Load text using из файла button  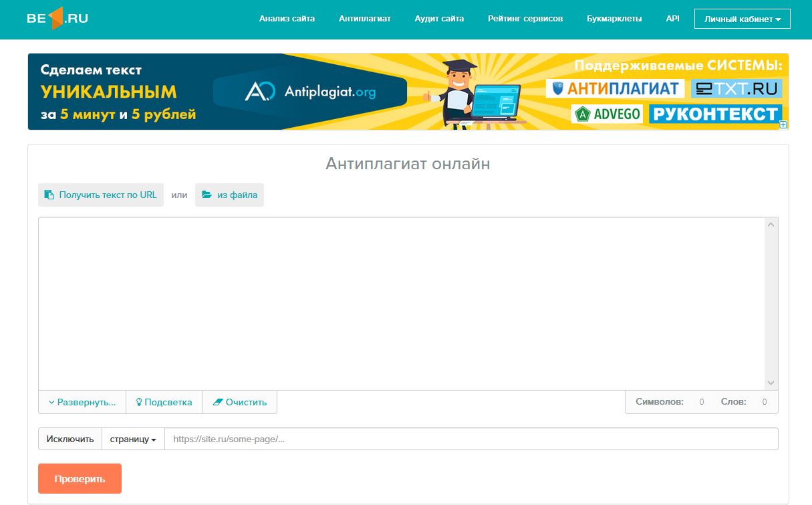(229, 195)
